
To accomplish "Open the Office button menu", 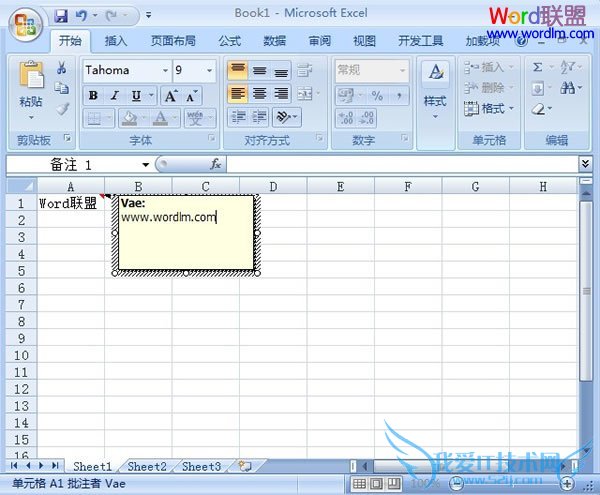I will 25,25.
